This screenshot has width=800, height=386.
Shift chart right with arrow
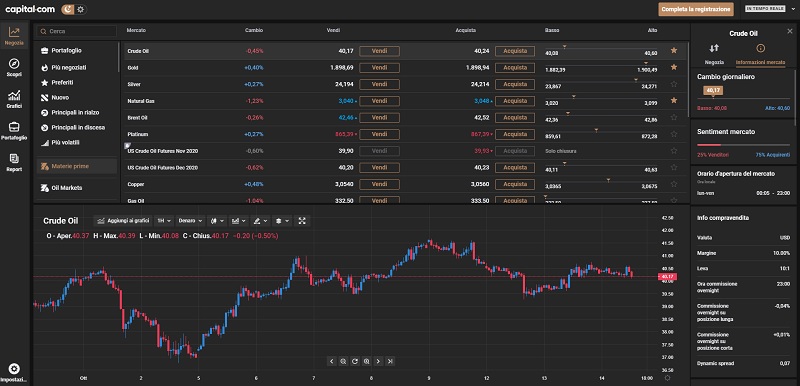tap(379, 362)
